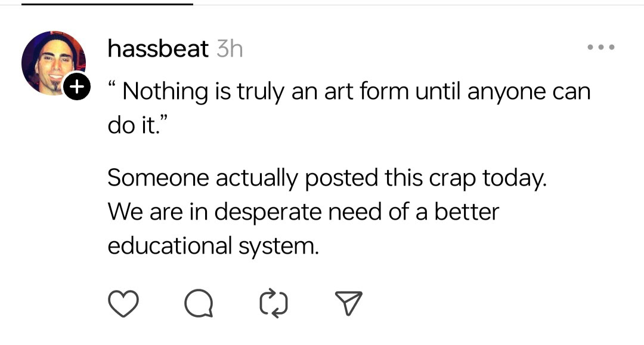Share the post via paper plane icon
The image size is (644, 345).
click(x=348, y=304)
